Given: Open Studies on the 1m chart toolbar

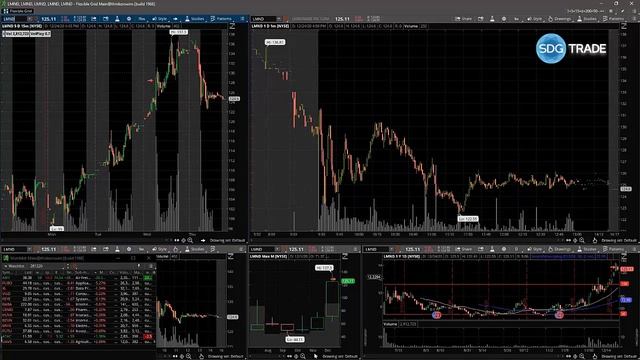Looking at the screenshot, I should tap(587, 19).
